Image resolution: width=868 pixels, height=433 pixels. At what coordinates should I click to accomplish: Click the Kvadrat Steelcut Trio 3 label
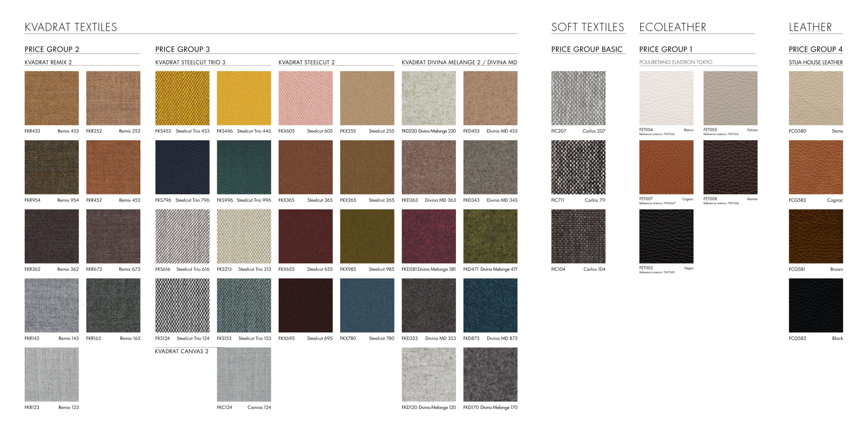click(190, 62)
